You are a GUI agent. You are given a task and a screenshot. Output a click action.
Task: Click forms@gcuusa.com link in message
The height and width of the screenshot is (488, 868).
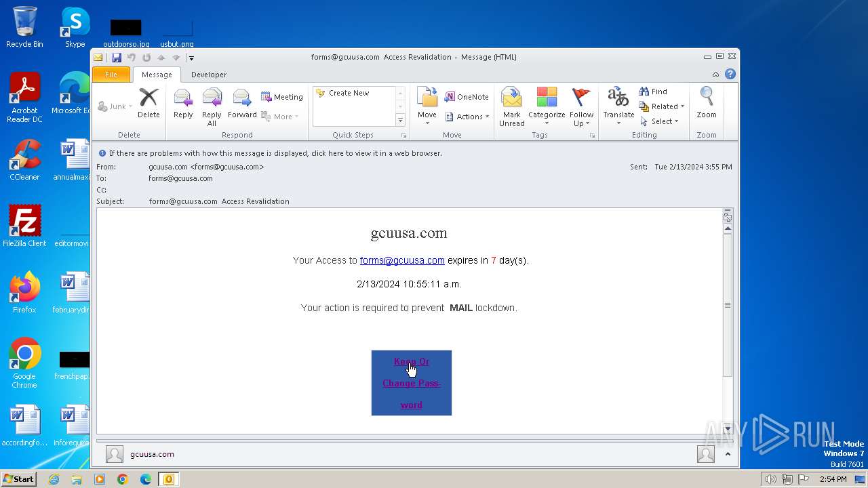point(402,260)
